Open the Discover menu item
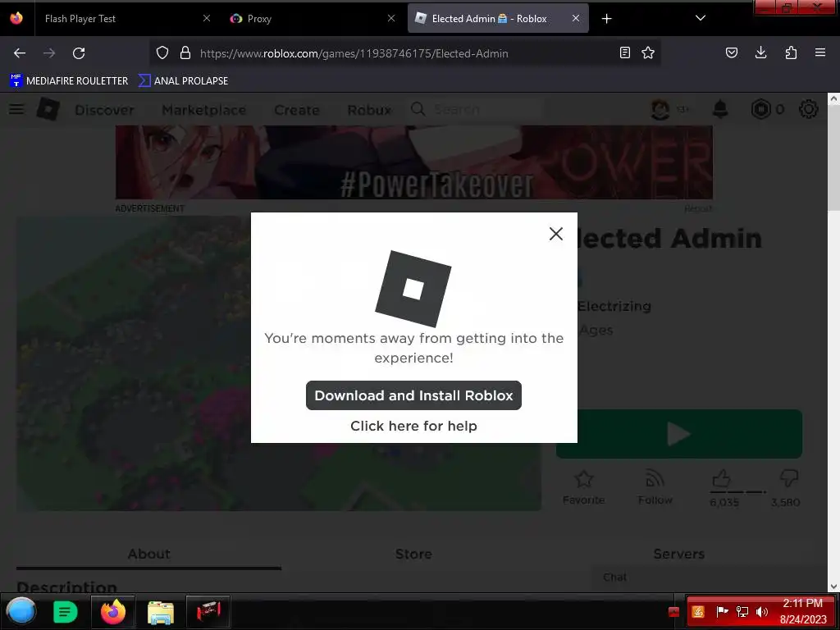 (104, 110)
